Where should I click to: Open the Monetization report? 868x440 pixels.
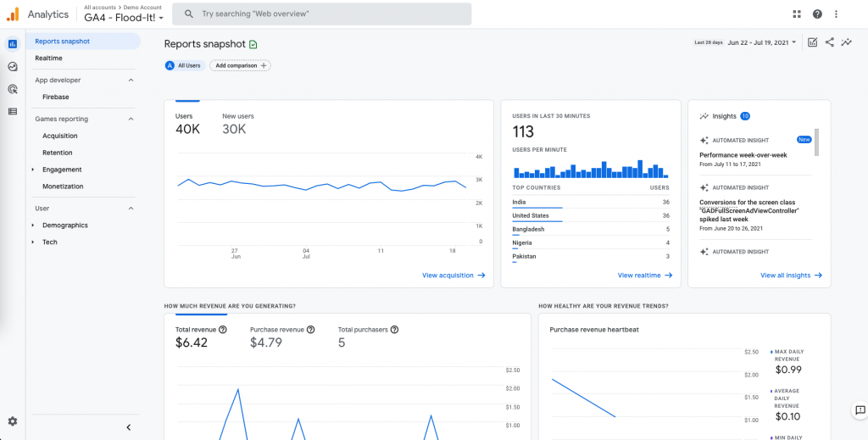(x=63, y=187)
